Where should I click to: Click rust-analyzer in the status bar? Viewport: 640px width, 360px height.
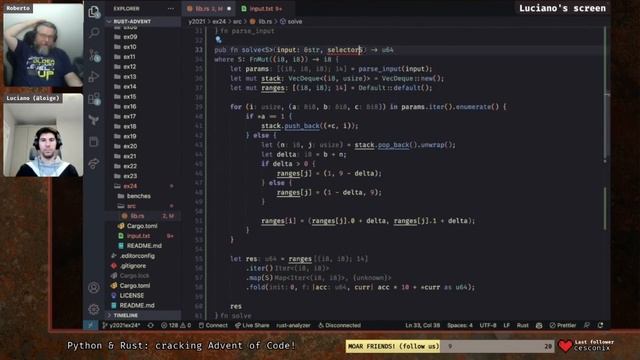pyautogui.click(x=293, y=325)
